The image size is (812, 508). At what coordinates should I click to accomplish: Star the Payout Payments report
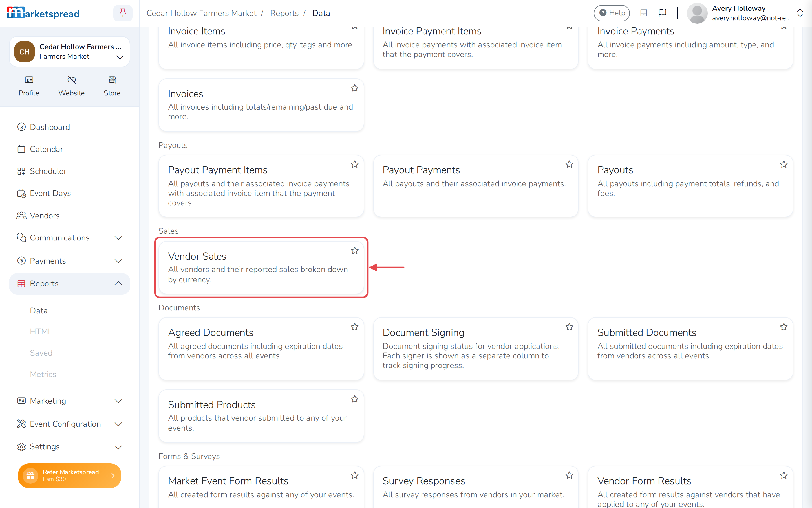(x=569, y=165)
